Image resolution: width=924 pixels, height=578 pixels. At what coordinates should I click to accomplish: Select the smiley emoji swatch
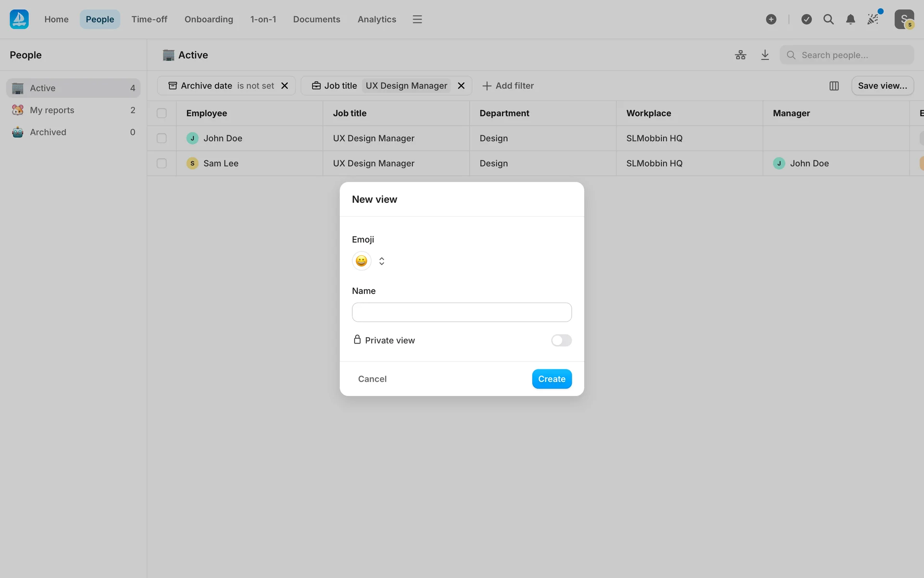point(361,261)
